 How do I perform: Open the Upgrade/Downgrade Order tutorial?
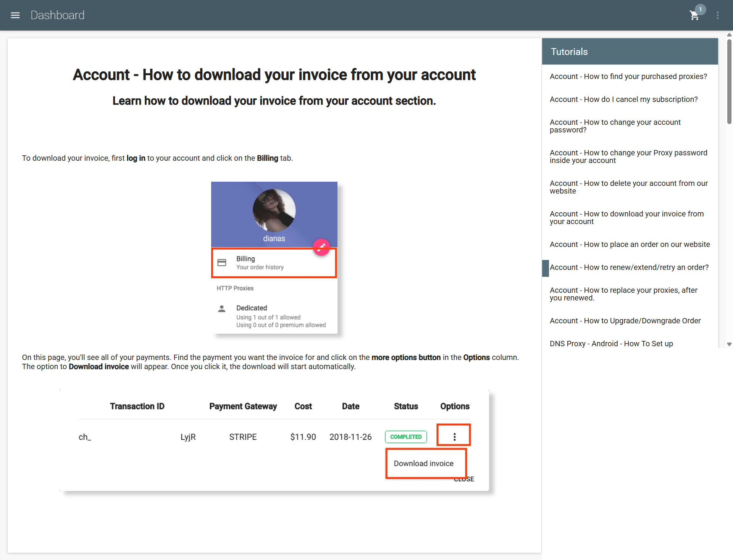pyautogui.click(x=625, y=321)
